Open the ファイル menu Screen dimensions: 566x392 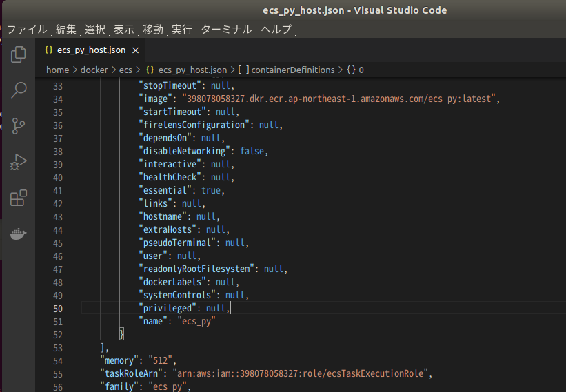[27, 29]
